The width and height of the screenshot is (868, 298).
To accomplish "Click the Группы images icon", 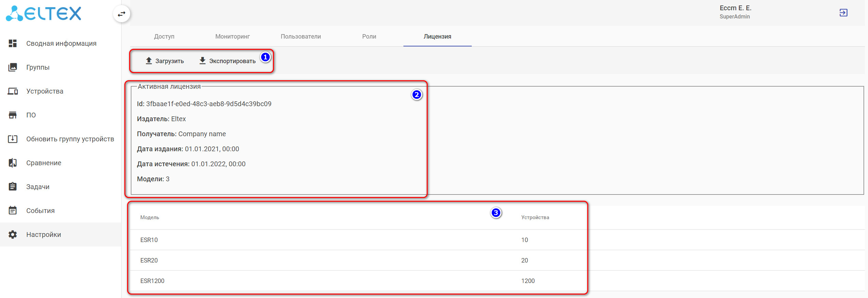I will (13, 67).
